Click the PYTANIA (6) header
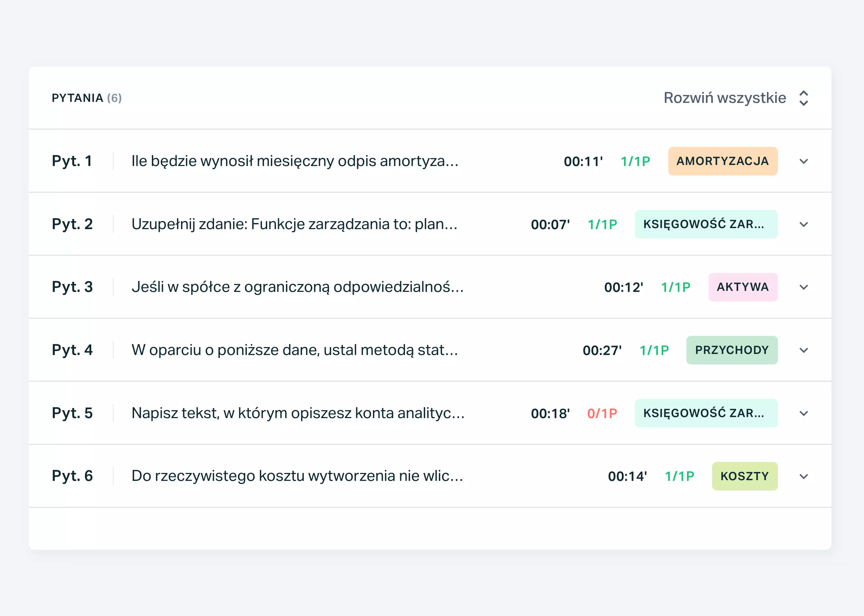The width and height of the screenshot is (864, 616). pyautogui.click(x=87, y=98)
